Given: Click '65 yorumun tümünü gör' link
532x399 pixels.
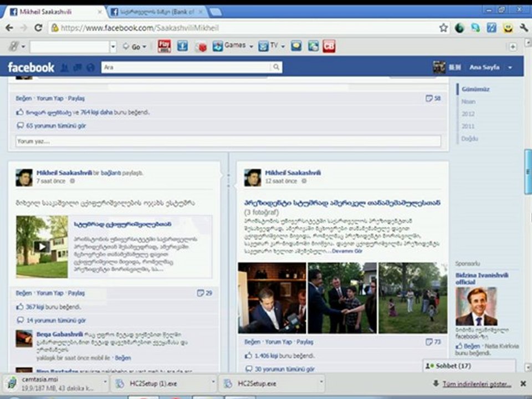Looking at the screenshot, I should (56, 126).
